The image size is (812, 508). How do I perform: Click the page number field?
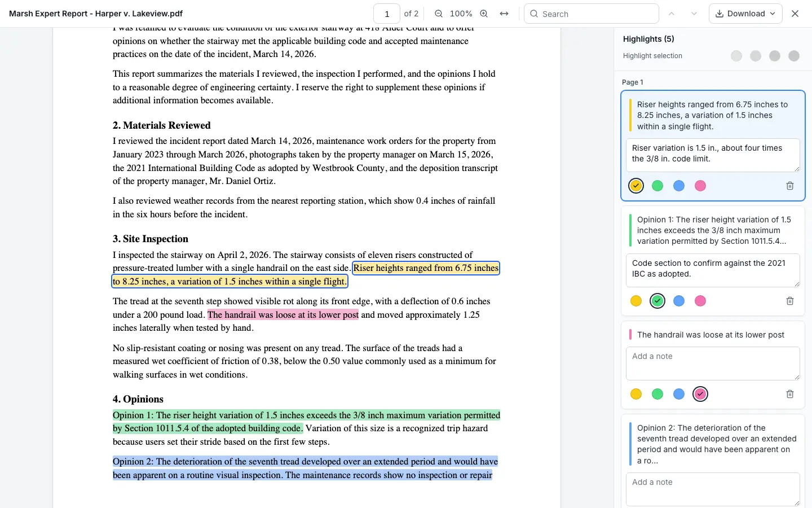[x=387, y=14]
